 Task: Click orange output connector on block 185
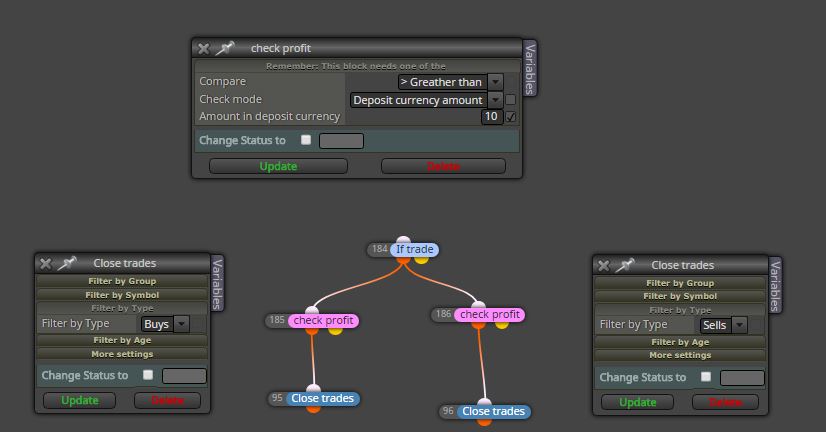[x=312, y=331]
